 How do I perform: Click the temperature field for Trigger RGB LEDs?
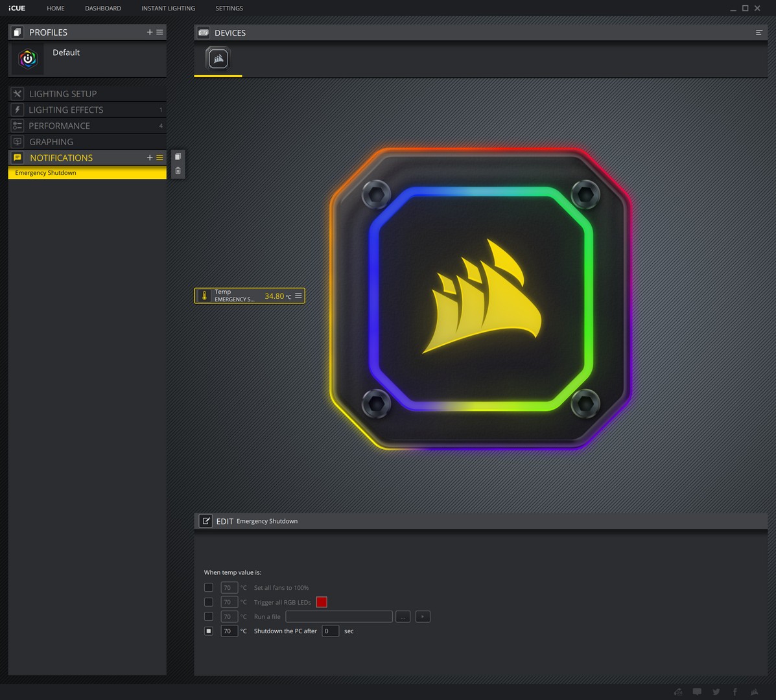(x=229, y=602)
